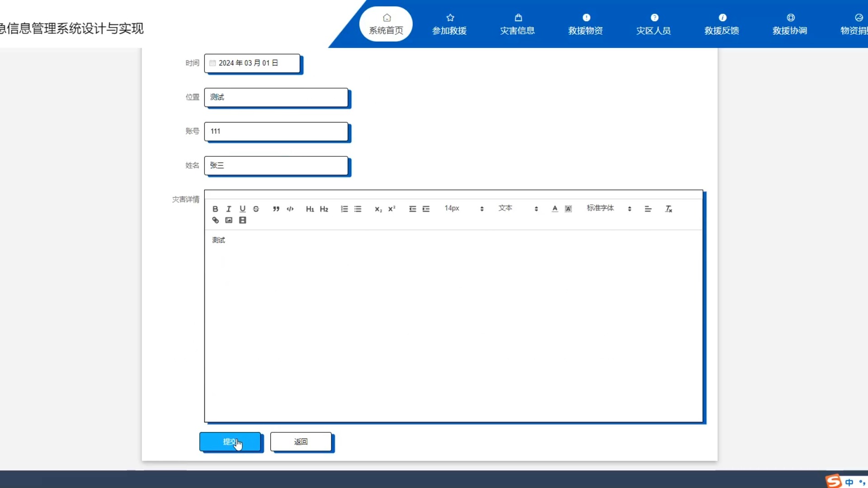This screenshot has width=868, height=488.
Task: Insert an image in the editor
Action: click(229, 221)
